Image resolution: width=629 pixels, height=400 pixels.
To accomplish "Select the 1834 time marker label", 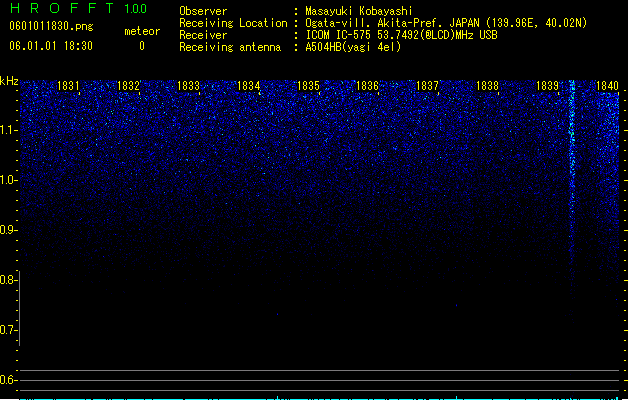I will point(248,86).
